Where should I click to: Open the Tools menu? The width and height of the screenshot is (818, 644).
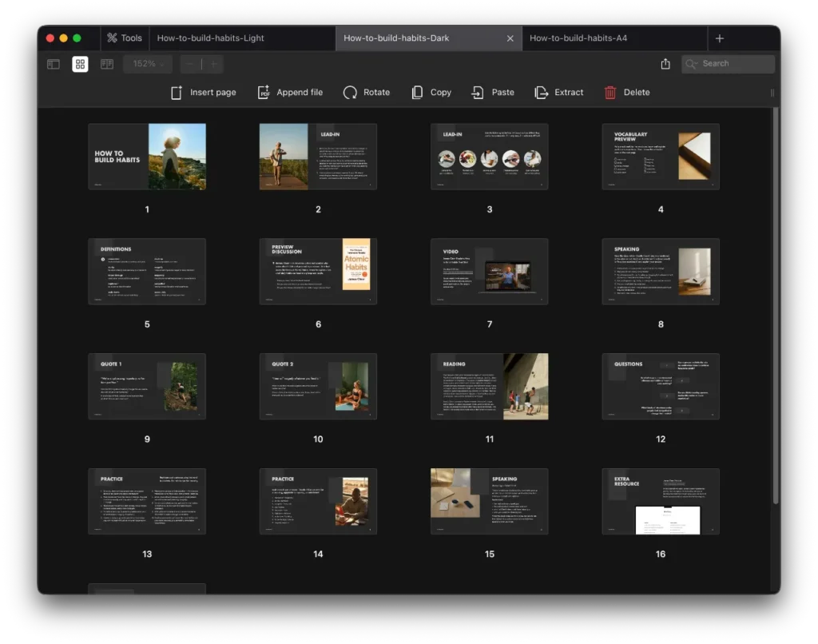click(x=124, y=37)
